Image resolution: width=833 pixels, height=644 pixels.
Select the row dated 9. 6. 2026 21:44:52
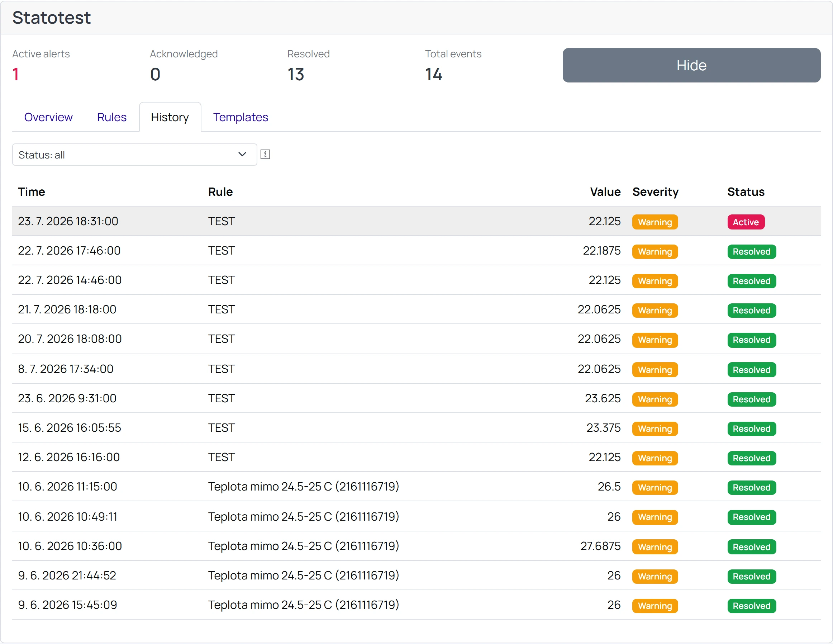click(x=416, y=575)
